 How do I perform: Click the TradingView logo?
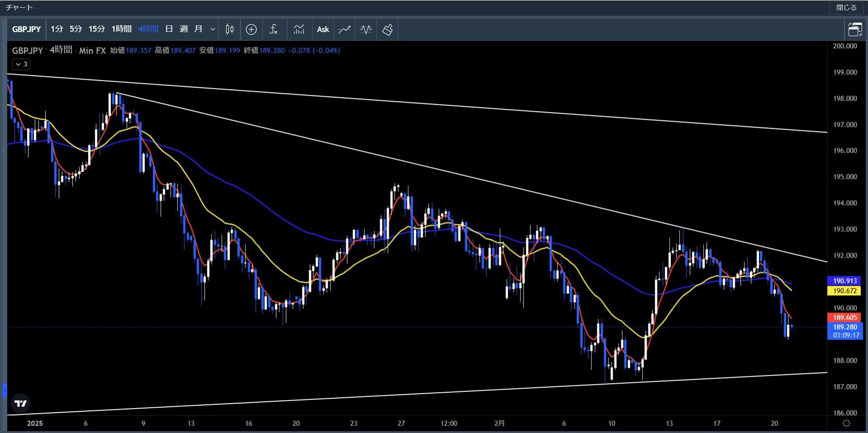[x=21, y=404]
